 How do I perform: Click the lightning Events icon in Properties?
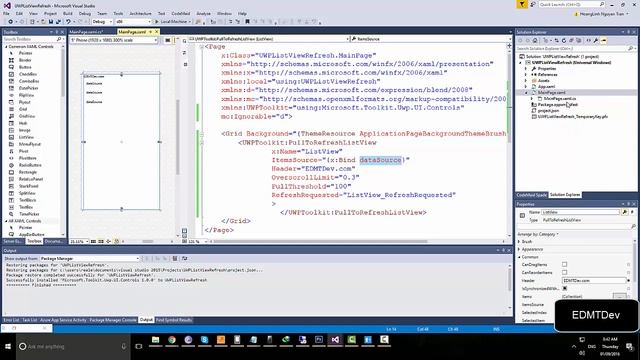[632, 212]
